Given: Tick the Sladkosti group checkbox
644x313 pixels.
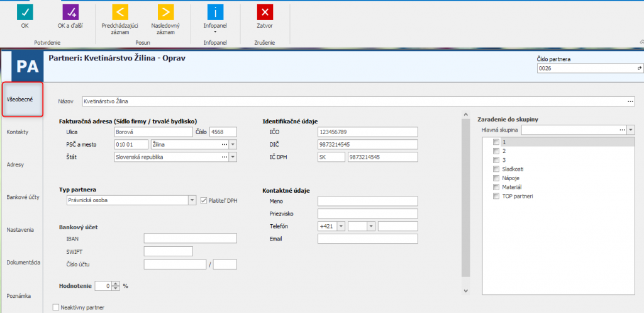Looking at the screenshot, I should [496, 169].
